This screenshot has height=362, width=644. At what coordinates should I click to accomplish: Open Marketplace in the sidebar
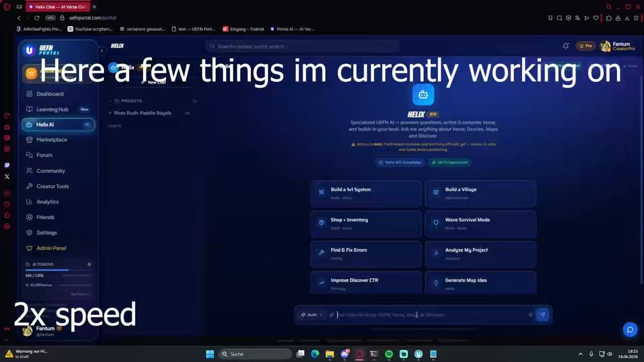(52, 139)
